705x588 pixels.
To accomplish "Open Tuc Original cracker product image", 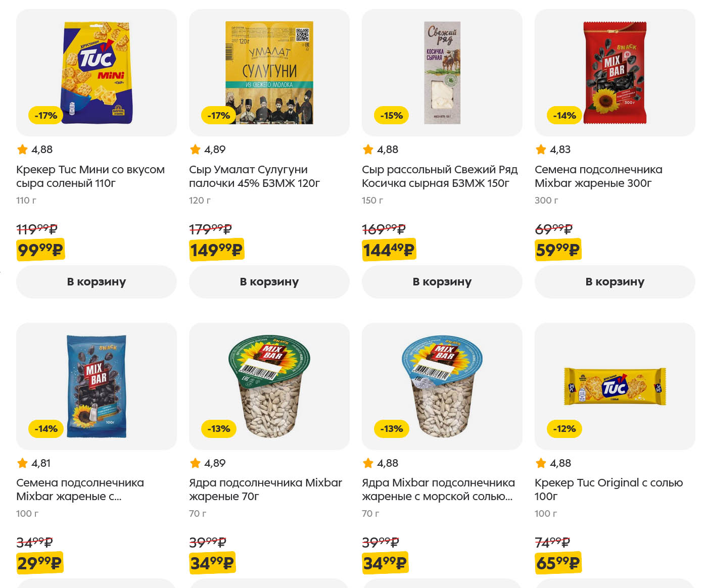I will point(615,386).
